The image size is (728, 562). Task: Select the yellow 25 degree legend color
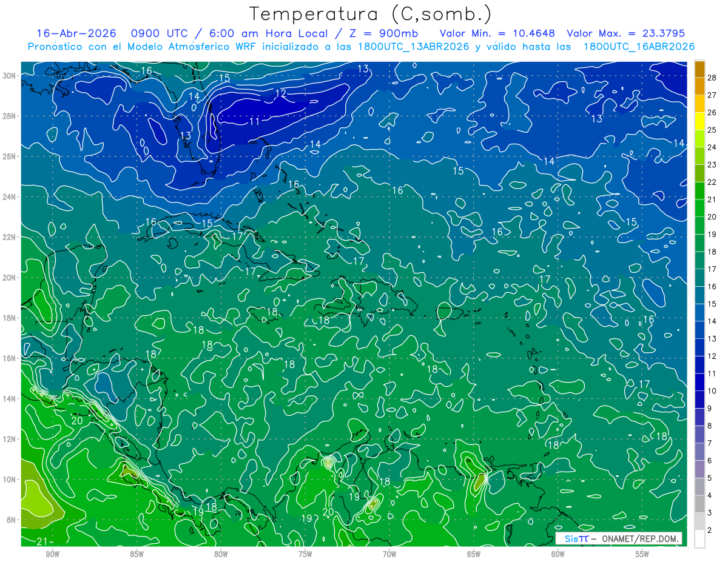click(x=699, y=121)
